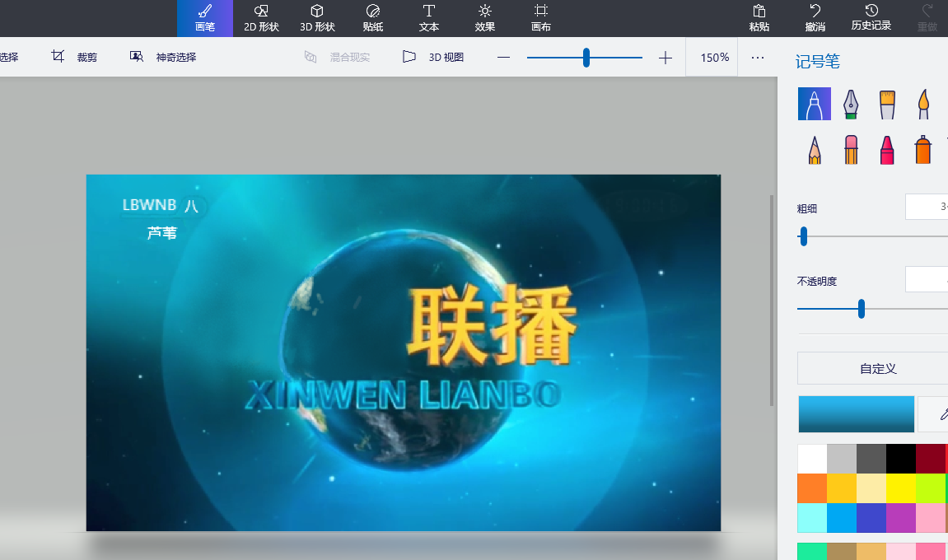Viewport: 948px width, 560px height.
Task: Choose the dark red color swatch
Action: tap(931, 459)
